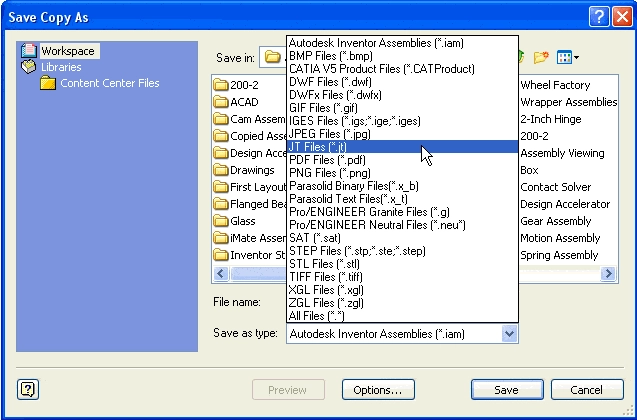Open the 200-2 folder
Viewport: 637px width, 420px height.
click(236, 85)
